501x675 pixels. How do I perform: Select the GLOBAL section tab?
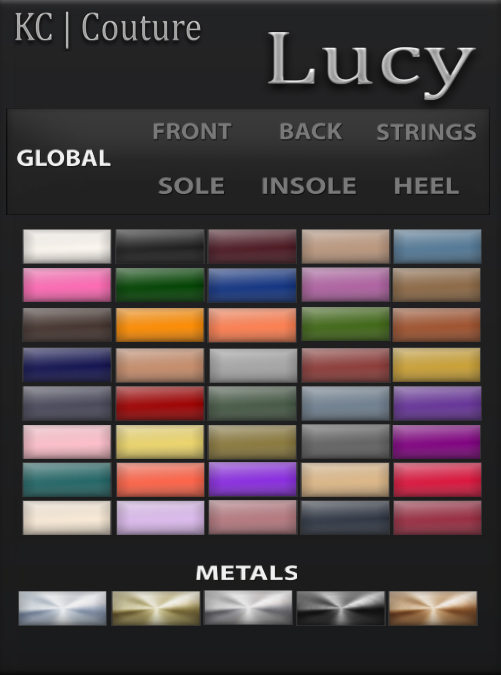point(64,158)
